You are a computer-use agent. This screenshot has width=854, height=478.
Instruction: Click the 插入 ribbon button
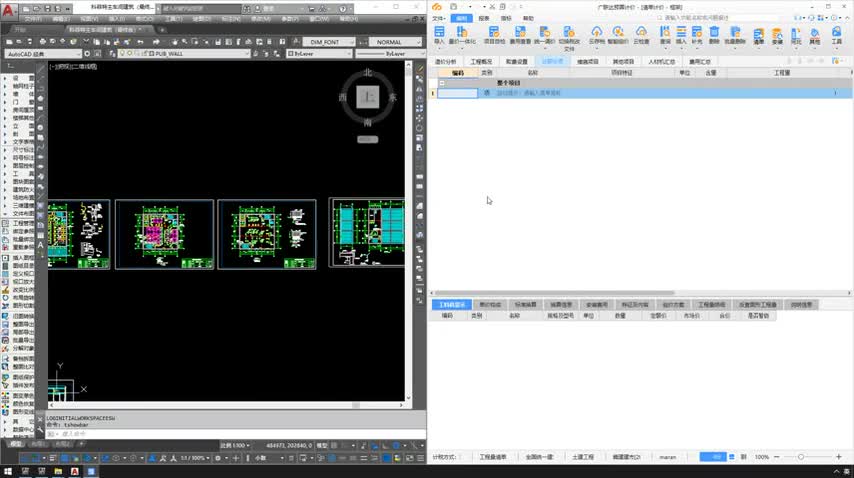coord(681,34)
